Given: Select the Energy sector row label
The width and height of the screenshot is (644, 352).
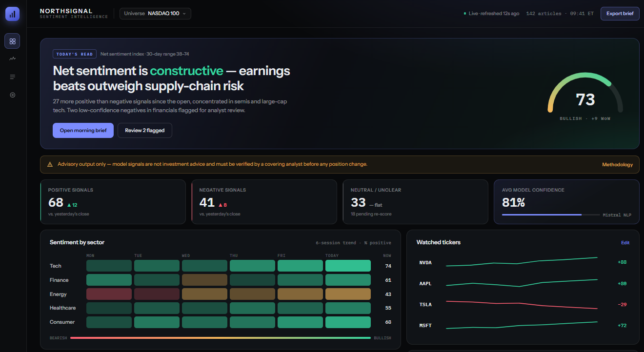Looking at the screenshot, I should (58, 294).
